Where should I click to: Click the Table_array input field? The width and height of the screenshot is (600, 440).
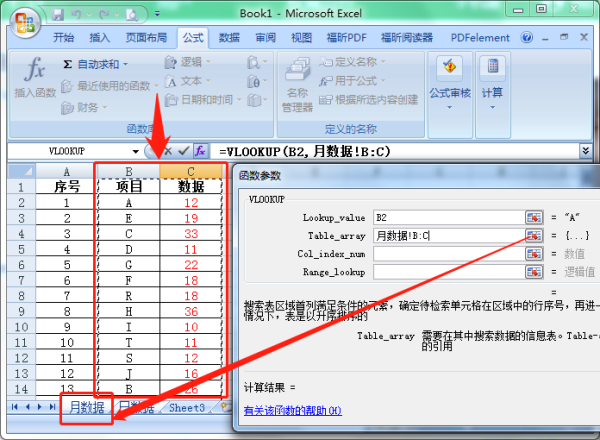pyautogui.click(x=449, y=236)
